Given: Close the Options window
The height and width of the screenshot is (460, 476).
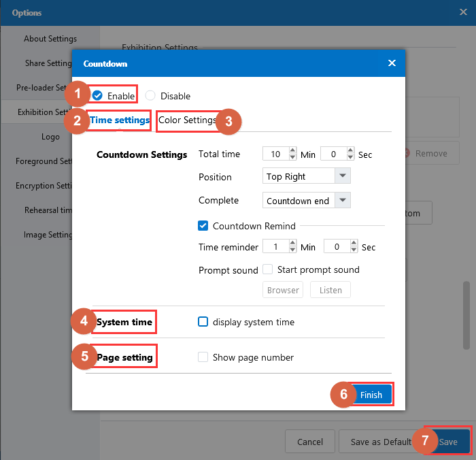Looking at the screenshot, I should [x=463, y=12].
